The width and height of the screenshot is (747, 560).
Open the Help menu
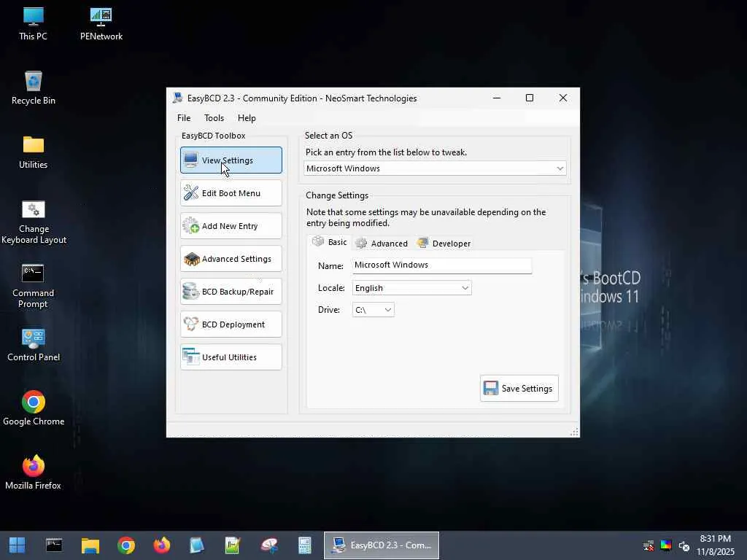pyautogui.click(x=247, y=118)
